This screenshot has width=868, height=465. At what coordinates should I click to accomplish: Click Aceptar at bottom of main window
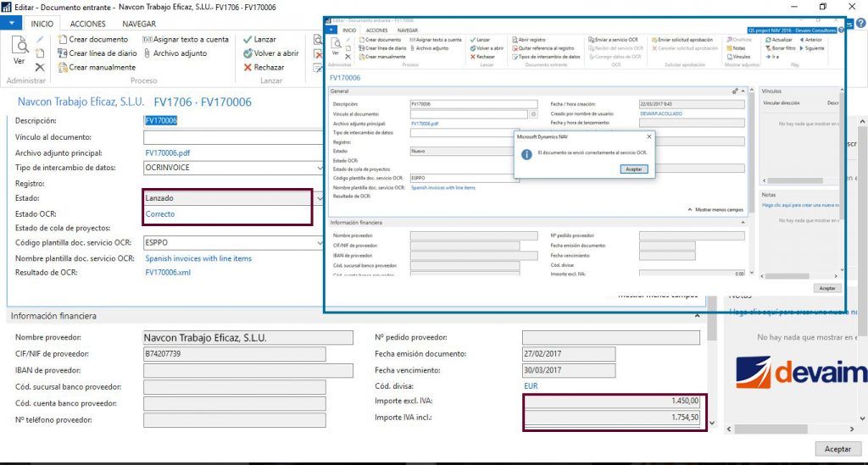pyautogui.click(x=837, y=449)
